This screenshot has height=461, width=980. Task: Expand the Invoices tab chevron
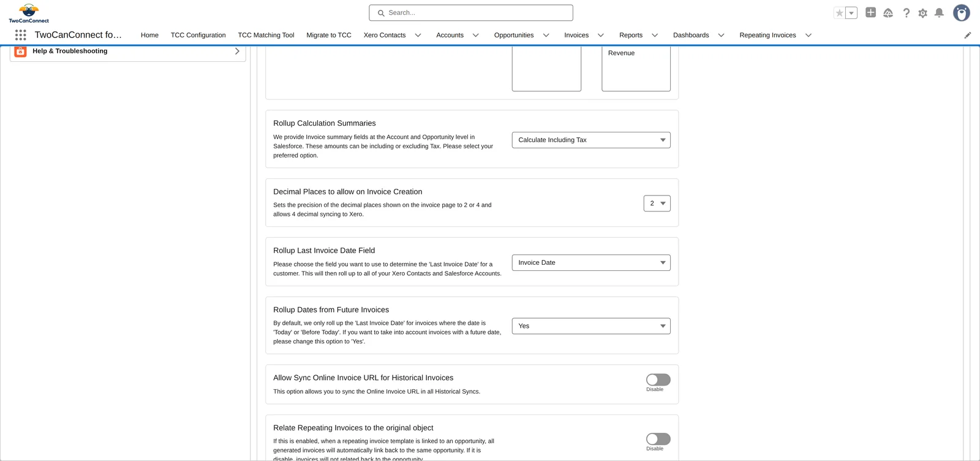[601, 36]
